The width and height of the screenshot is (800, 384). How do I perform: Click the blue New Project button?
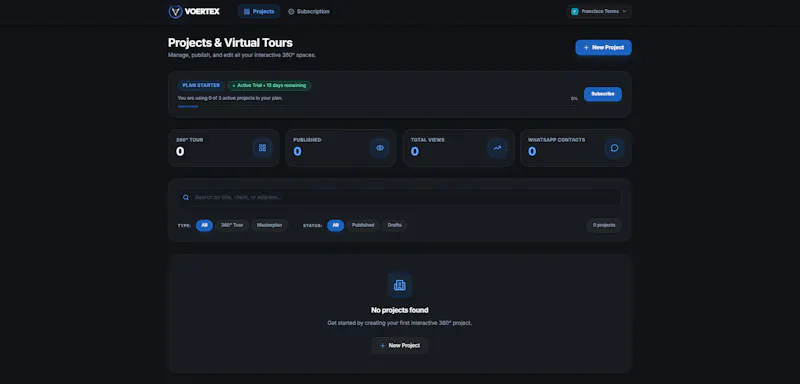(x=604, y=47)
